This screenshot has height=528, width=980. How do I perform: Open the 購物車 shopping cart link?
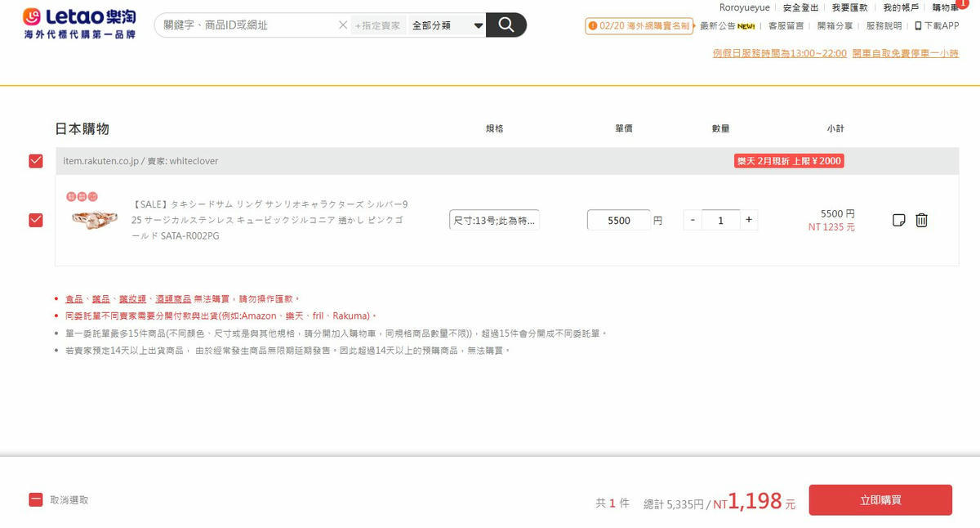coord(945,7)
